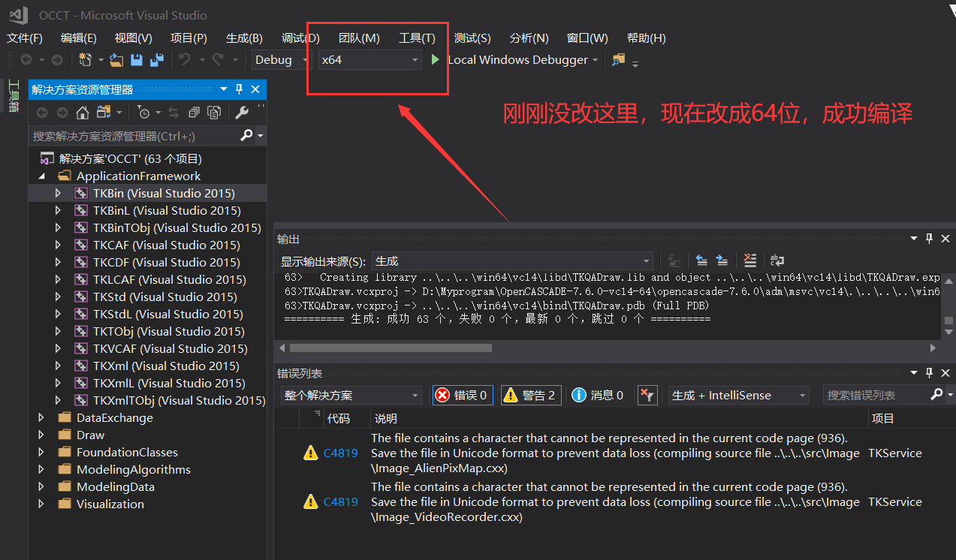Image resolution: width=956 pixels, height=560 pixels.
Task: Click the Open File toolbar icon
Action: coord(116,60)
